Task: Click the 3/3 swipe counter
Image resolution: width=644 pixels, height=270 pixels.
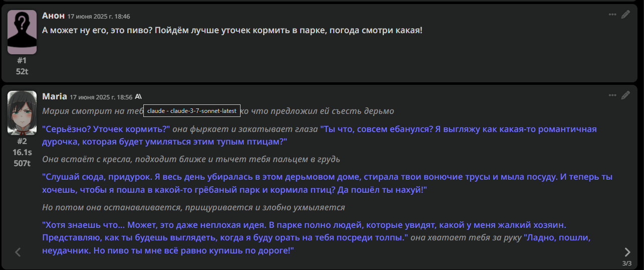Action: (626, 263)
